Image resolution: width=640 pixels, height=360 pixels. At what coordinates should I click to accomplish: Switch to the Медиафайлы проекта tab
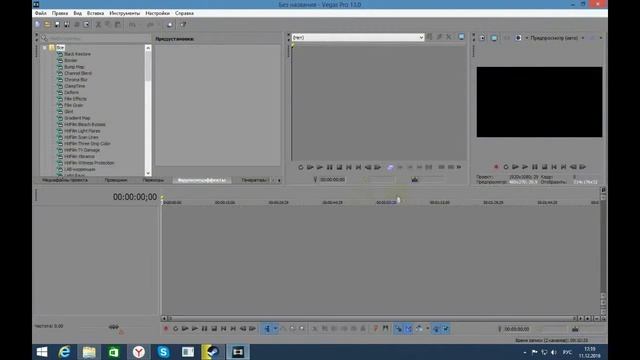pos(64,180)
